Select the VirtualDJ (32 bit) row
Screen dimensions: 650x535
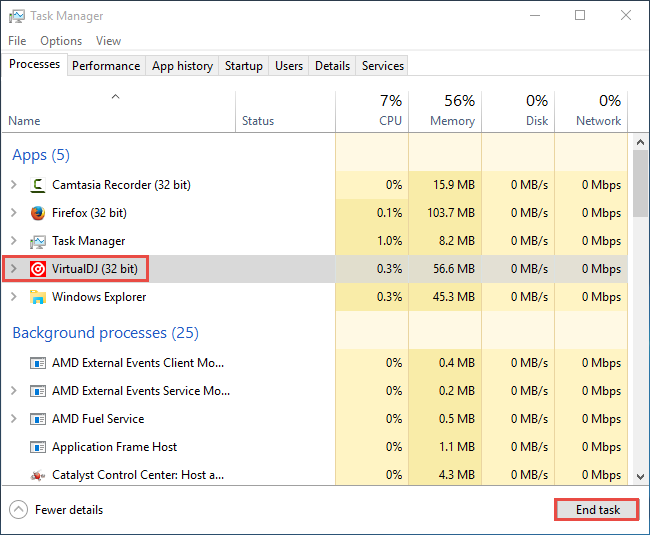point(315,269)
